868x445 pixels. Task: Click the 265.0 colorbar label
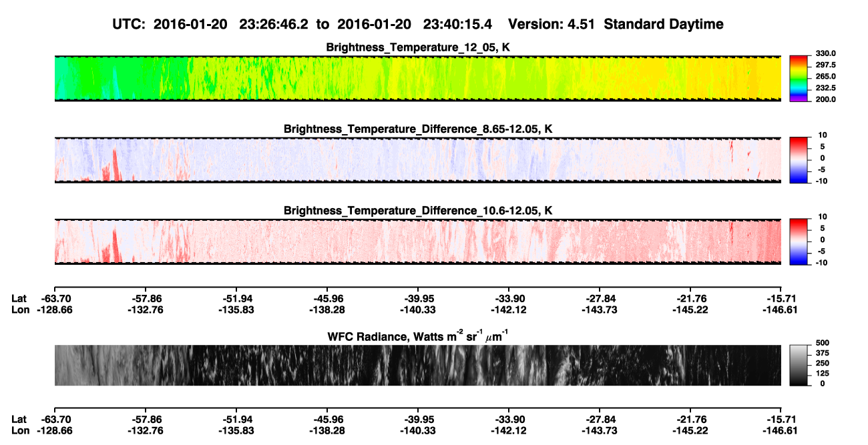pyautogui.click(x=824, y=77)
